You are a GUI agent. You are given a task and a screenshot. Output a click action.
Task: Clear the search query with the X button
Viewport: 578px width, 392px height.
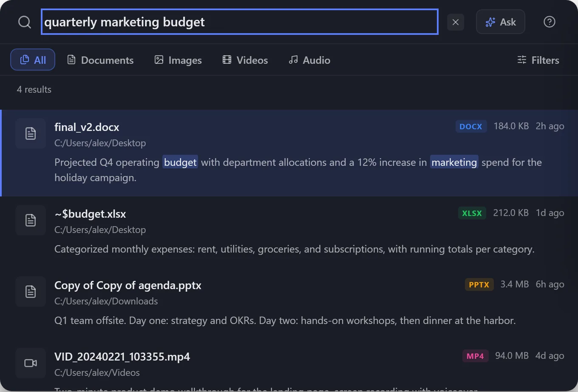(456, 22)
